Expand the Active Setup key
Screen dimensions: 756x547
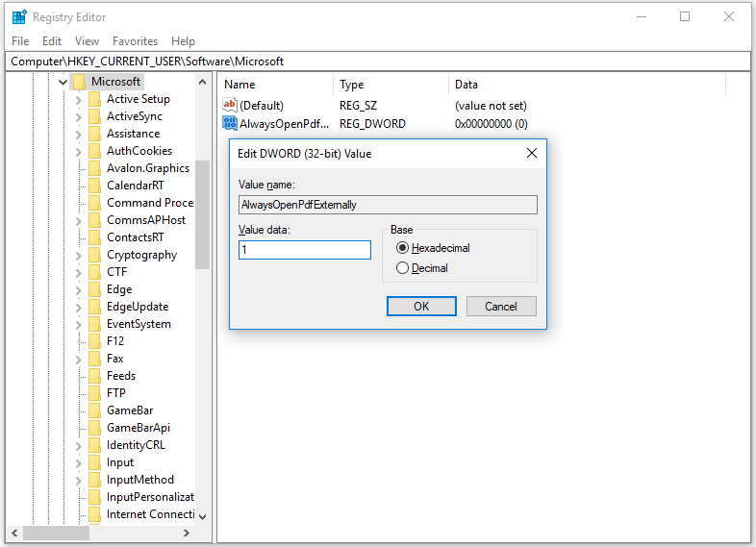[x=78, y=100]
